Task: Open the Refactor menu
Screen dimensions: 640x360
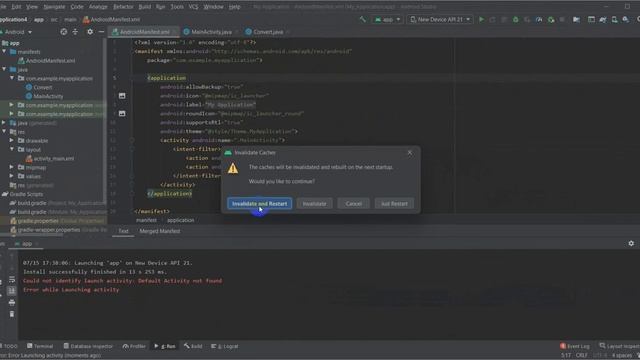Action: click(x=123, y=7)
